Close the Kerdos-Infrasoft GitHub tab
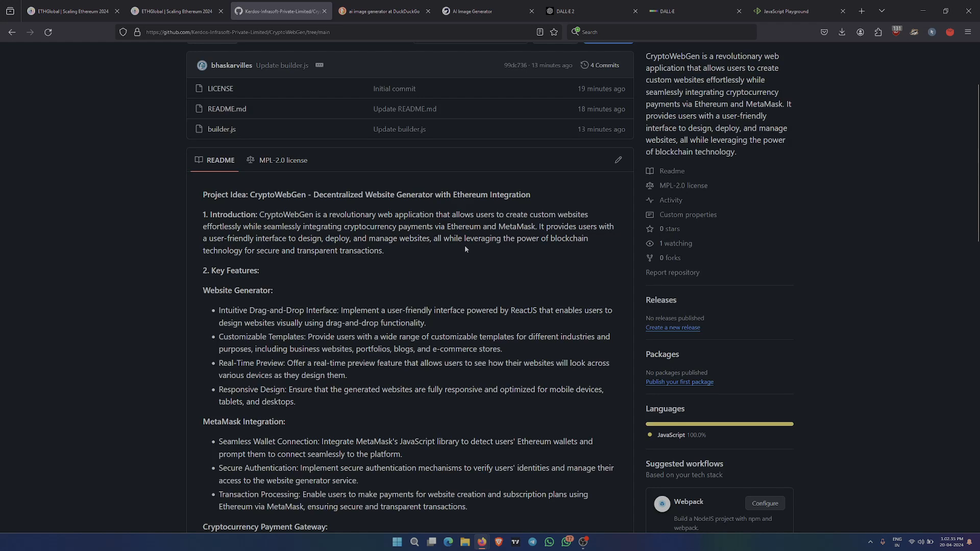The height and width of the screenshot is (551, 980). click(324, 11)
